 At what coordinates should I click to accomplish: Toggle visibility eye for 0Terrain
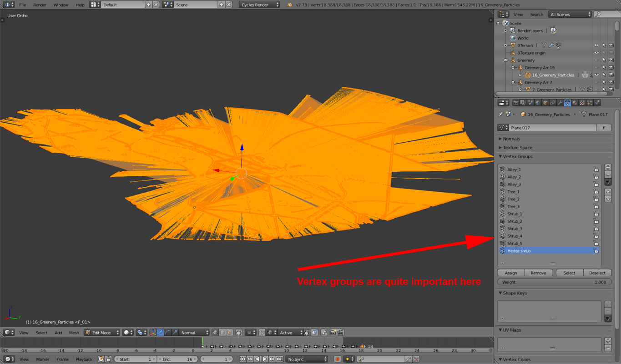(x=596, y=45)
